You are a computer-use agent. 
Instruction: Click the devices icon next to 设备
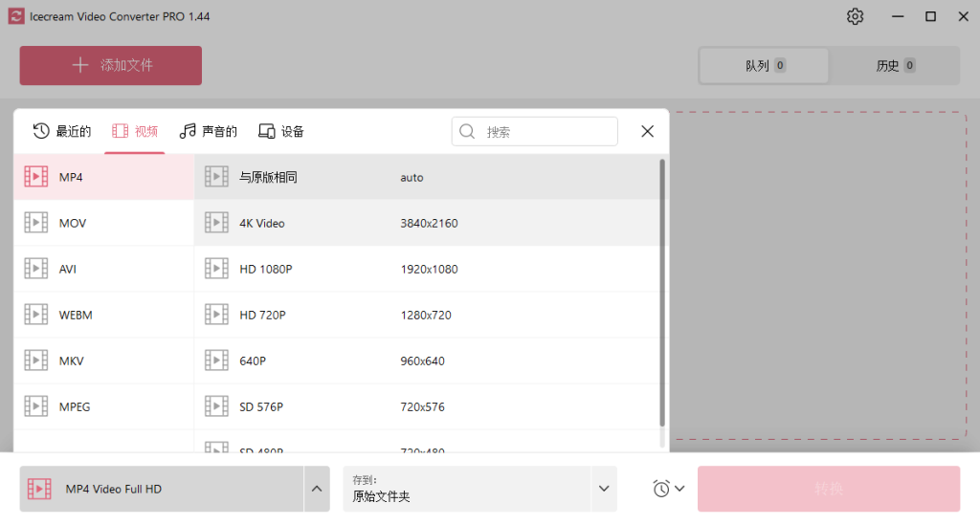click(x=267, y=131)
